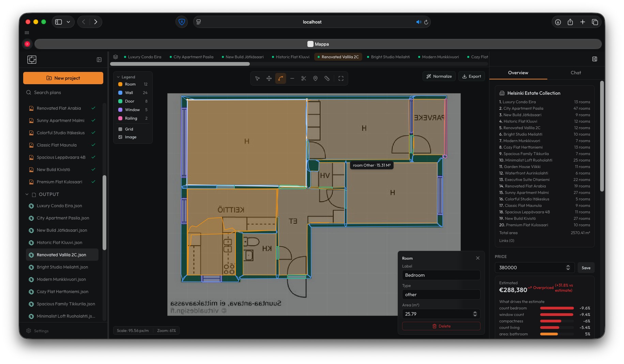Toggle Door layer visibility in legend
The height and width of the screenshot is (364, 624).
tap(133, 101)
